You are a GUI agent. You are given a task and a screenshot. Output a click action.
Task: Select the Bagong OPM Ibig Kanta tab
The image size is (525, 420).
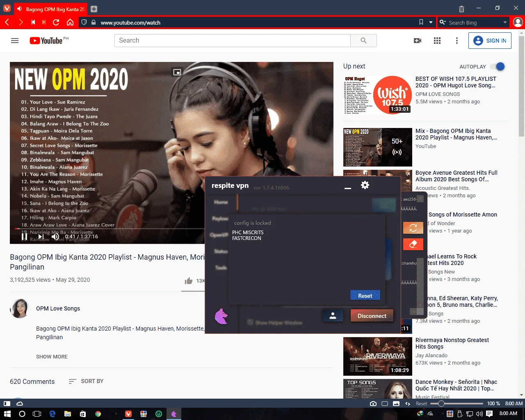pyautogui.click(x=51, y=9)
